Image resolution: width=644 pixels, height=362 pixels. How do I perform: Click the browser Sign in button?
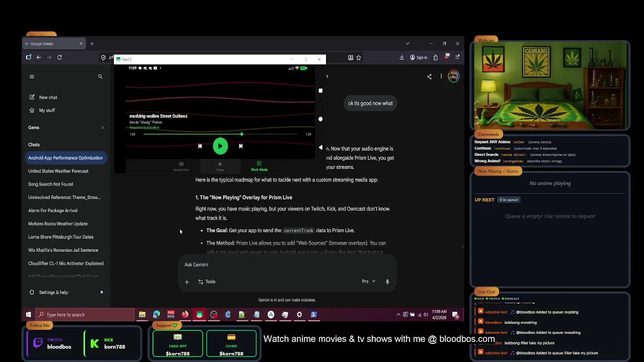click(419, 58)
